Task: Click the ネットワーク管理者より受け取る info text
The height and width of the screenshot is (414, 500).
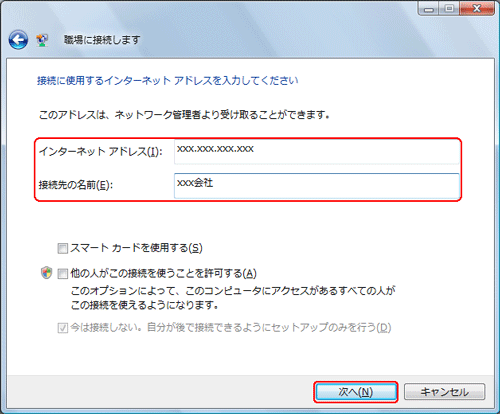Action: 184,115
